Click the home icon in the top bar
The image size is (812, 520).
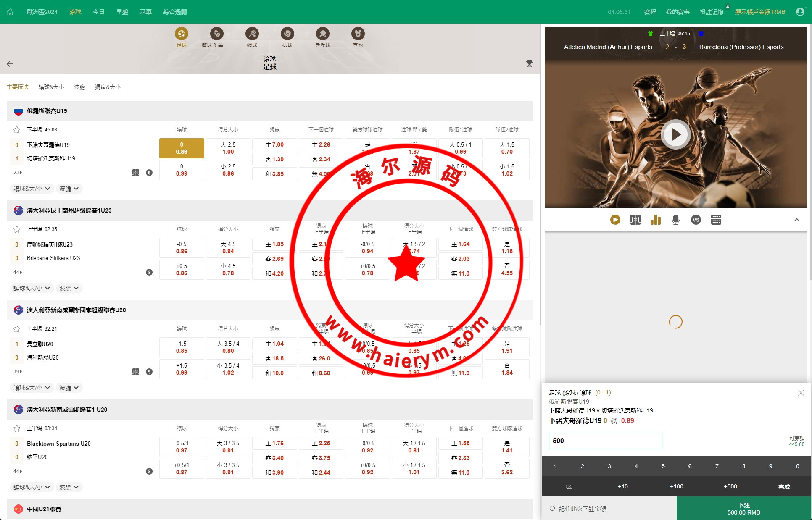point(10,12)
